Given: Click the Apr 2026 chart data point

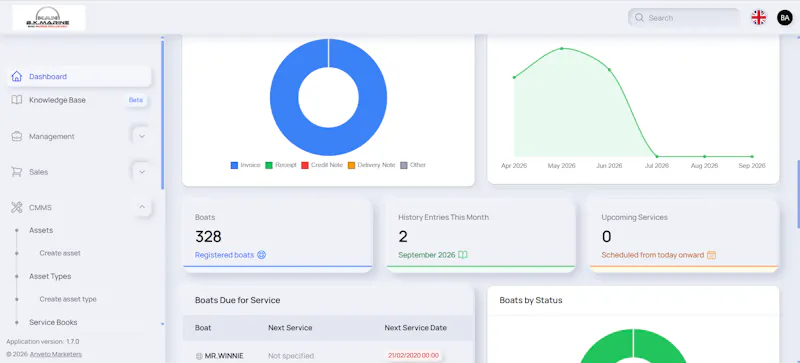Looking at the screenshot, I should point(514,77).
